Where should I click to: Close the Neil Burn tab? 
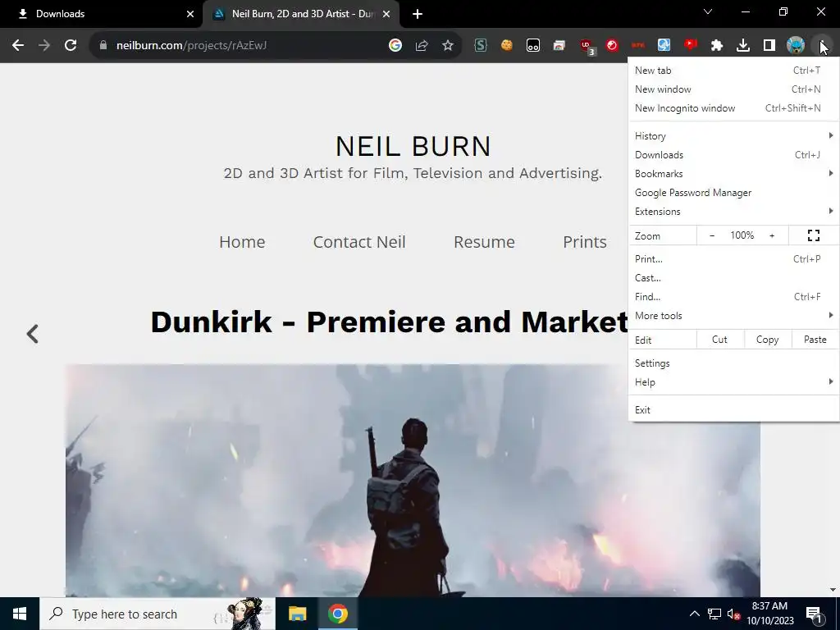pos(386,14)
